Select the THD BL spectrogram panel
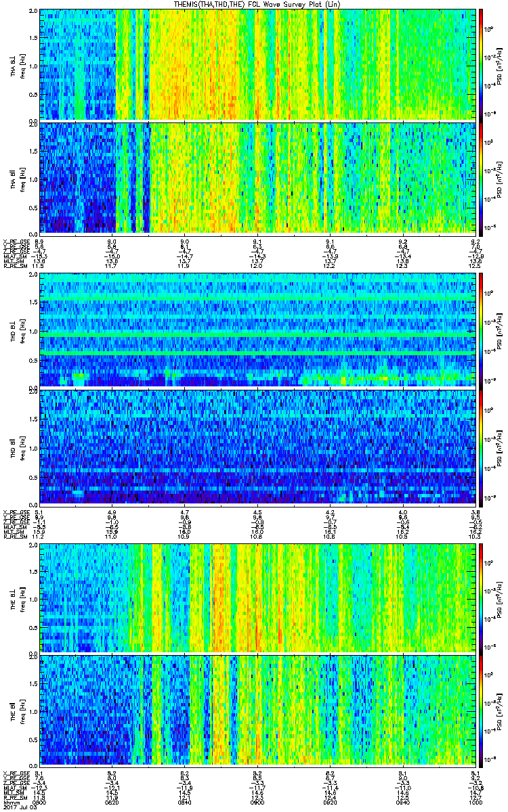Viewport: 508px width, 812px height. tap(256, 330)
